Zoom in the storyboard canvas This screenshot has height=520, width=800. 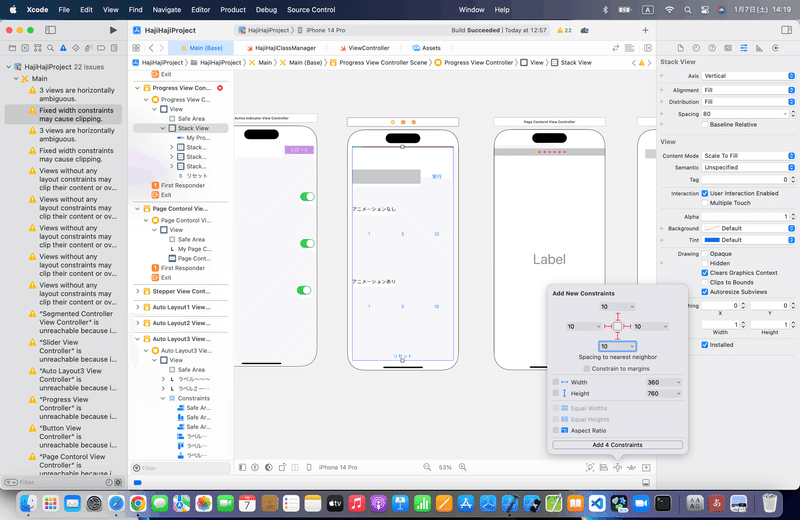click(x=463, y=467)
